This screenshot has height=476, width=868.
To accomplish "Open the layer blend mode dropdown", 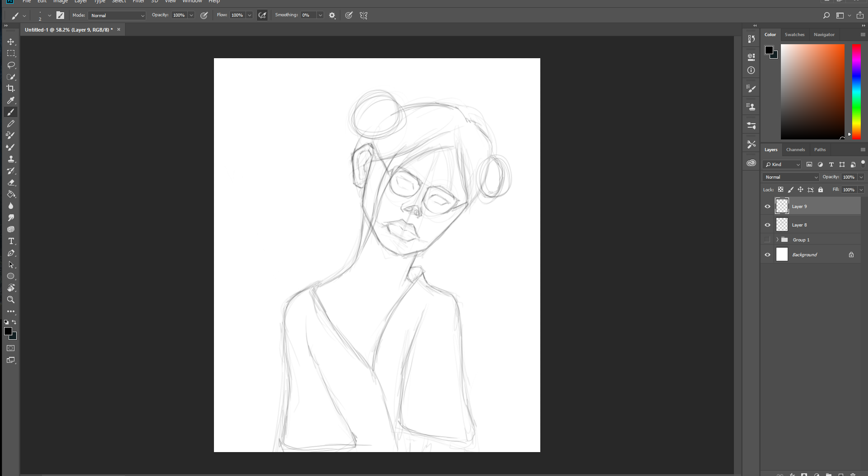I will pos(791,177).
